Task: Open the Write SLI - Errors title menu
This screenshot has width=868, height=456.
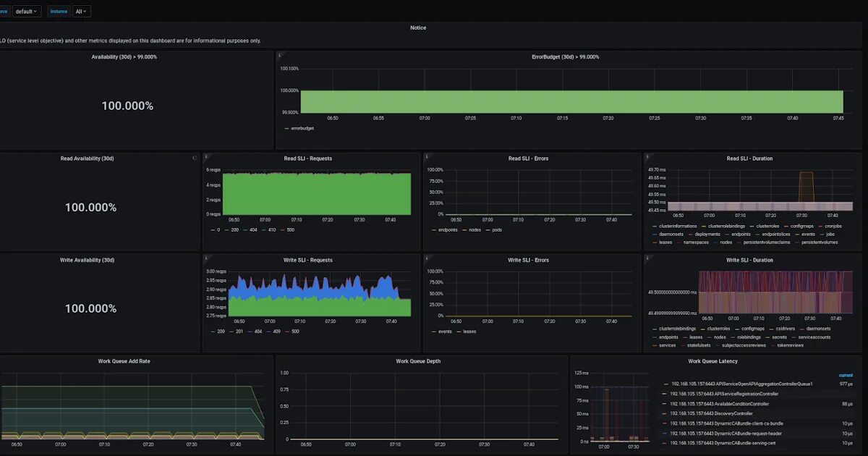Action: [529, 259]
